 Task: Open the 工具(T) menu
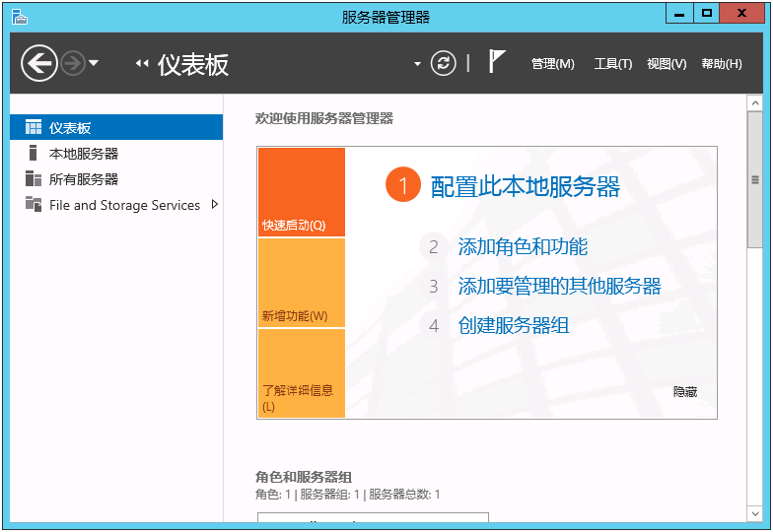point(612,64)
